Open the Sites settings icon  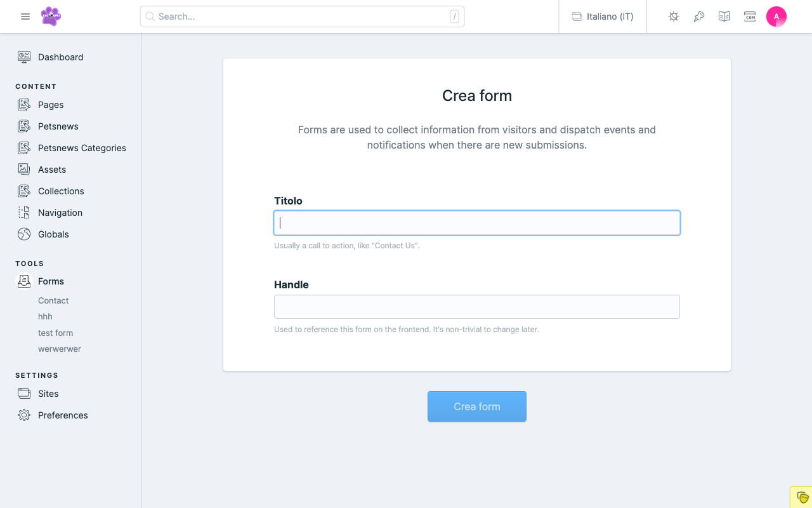point(24,394)
